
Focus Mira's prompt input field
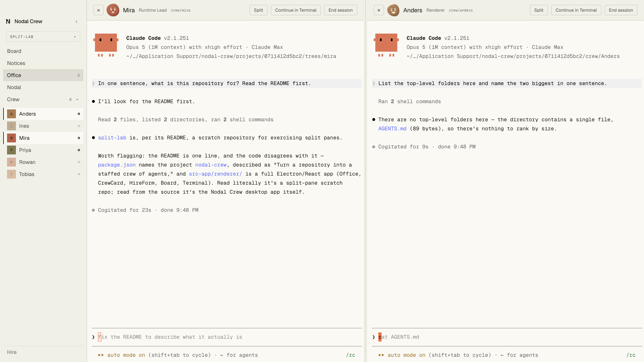pos(227,337)
